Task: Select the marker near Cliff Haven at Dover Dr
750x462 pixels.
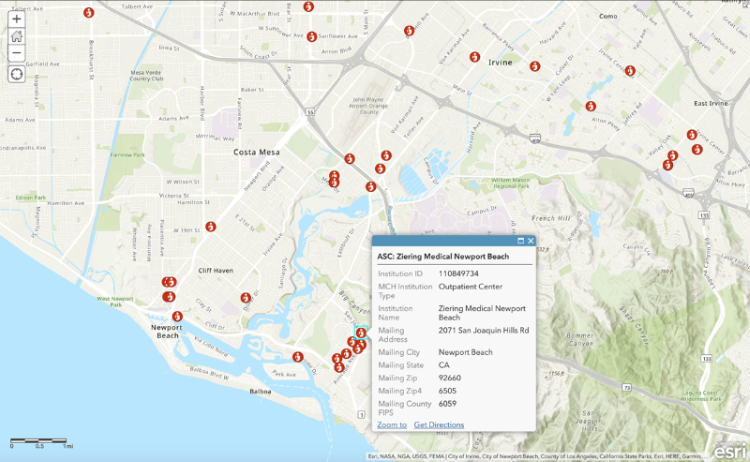Action: (x=245, y=298)
